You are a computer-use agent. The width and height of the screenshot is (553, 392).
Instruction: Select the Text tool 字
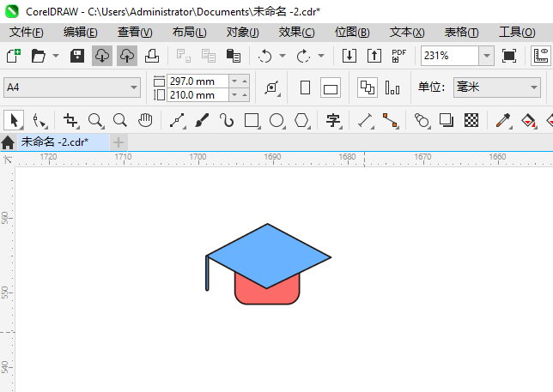click(x=333, y=120)
